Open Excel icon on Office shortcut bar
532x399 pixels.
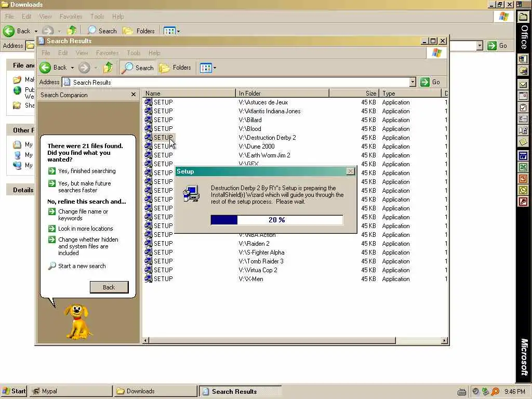[x=523, y=167]
